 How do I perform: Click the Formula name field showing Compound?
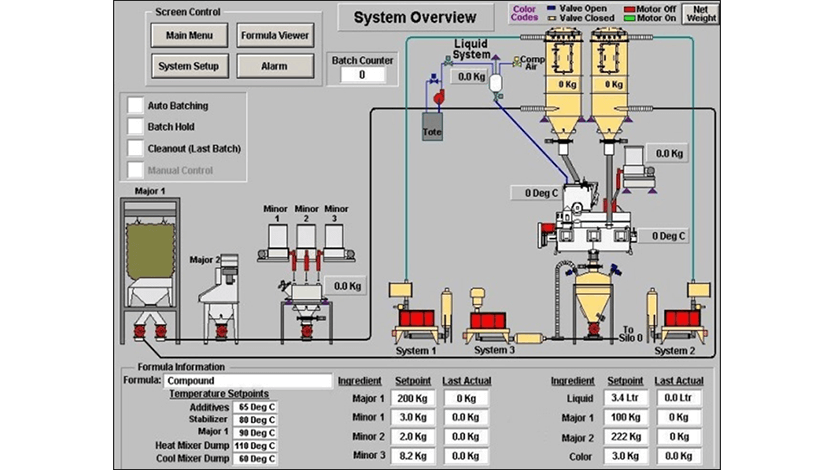247,381
